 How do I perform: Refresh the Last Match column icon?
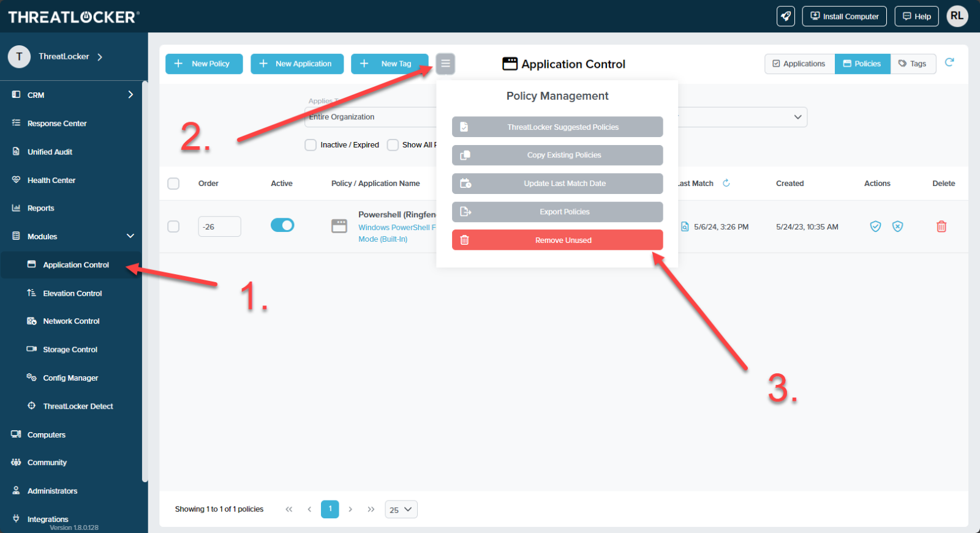pos(726,183)
